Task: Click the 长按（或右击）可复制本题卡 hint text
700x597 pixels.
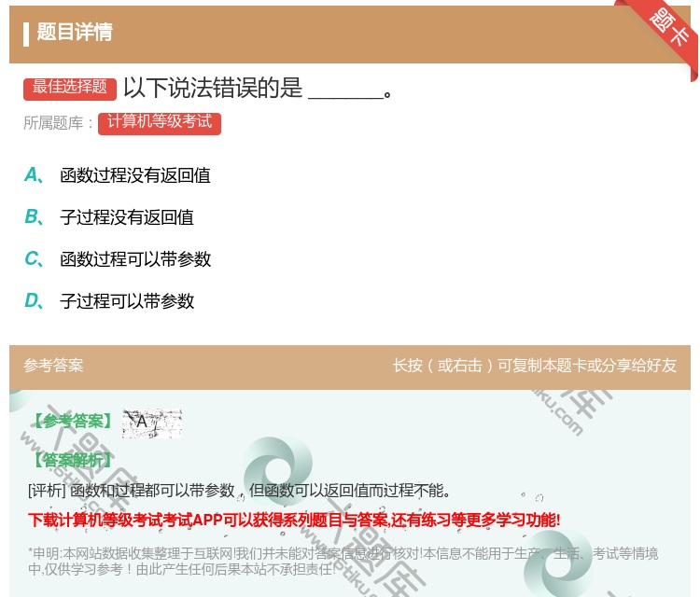Action: point(535,366)
